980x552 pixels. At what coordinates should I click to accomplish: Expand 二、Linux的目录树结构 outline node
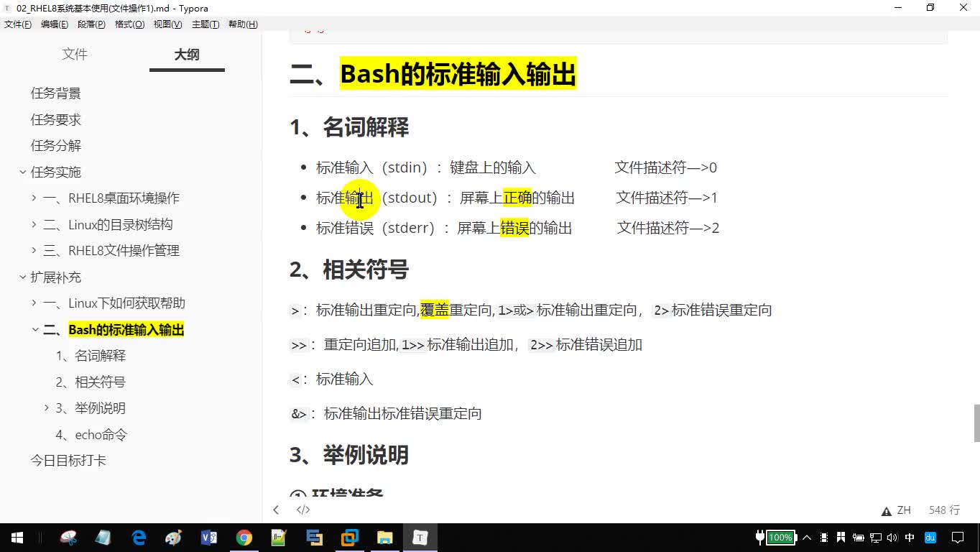tap(34, 224)
